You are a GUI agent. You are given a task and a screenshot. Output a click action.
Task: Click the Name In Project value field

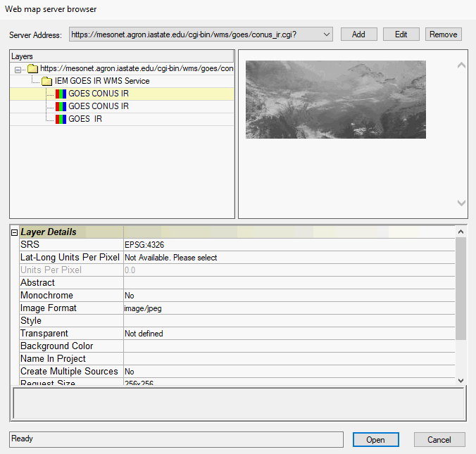pyautogui.click(x=289, y=359)
